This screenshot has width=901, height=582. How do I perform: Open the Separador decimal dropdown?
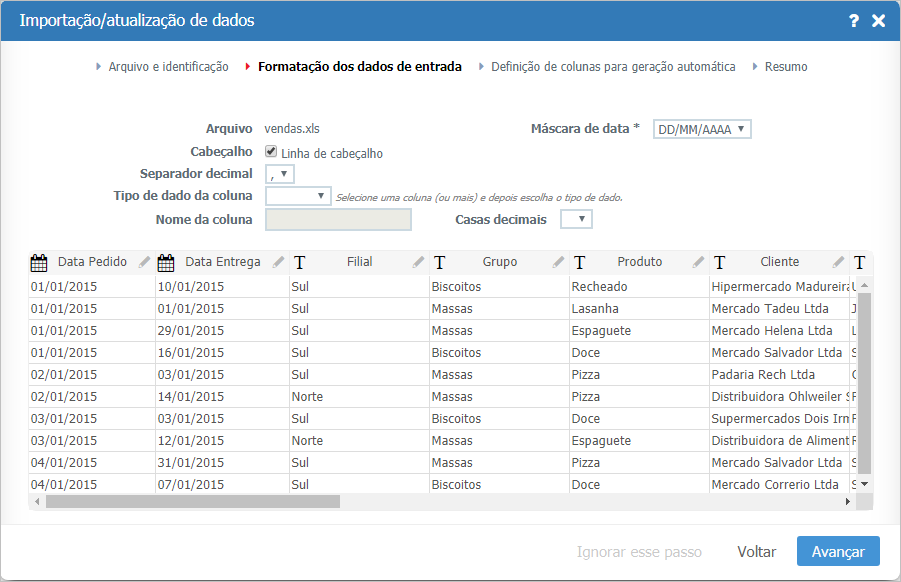[x=279, y=173]
